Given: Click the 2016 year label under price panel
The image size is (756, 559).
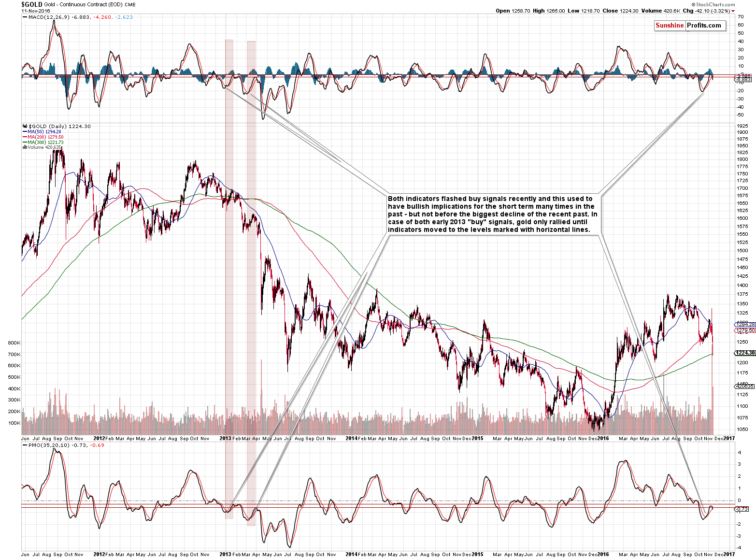Looking at the screenshot, I should click(603, 439).
